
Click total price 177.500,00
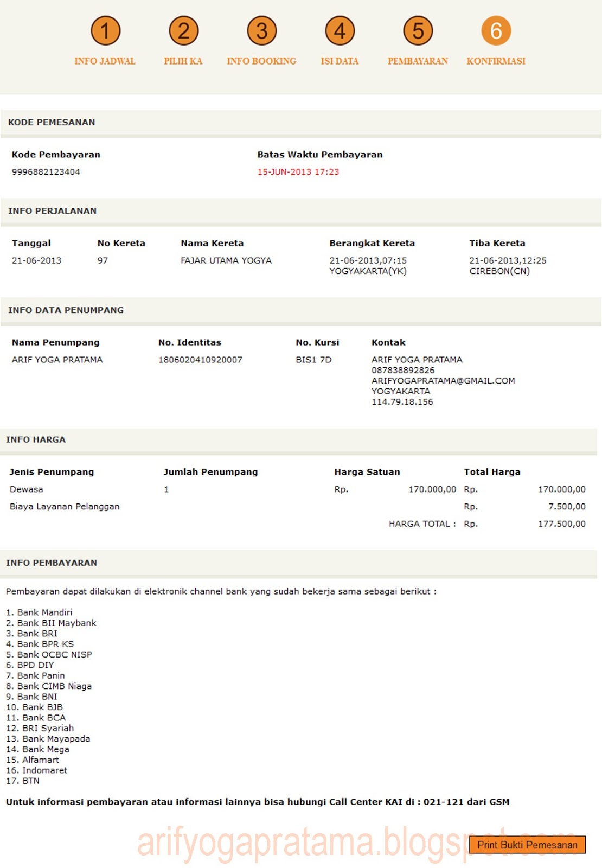tap(562, 524)
